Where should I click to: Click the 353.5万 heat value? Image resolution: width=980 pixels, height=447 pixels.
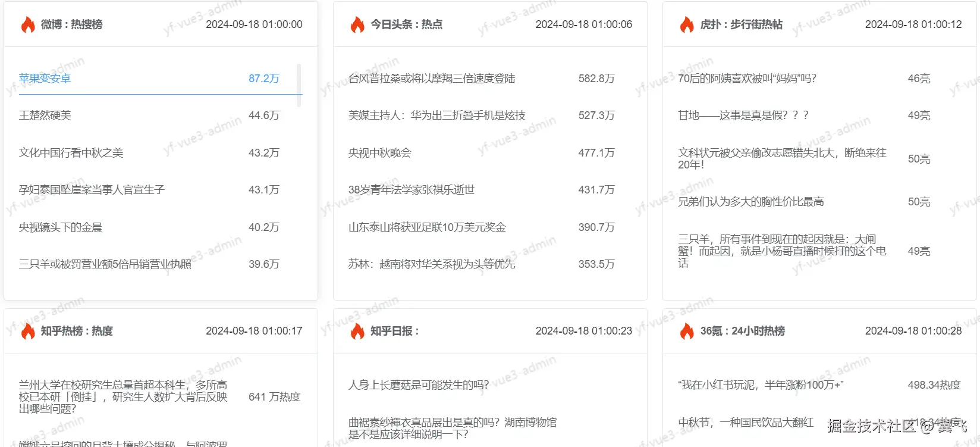(x=596, y=264)
